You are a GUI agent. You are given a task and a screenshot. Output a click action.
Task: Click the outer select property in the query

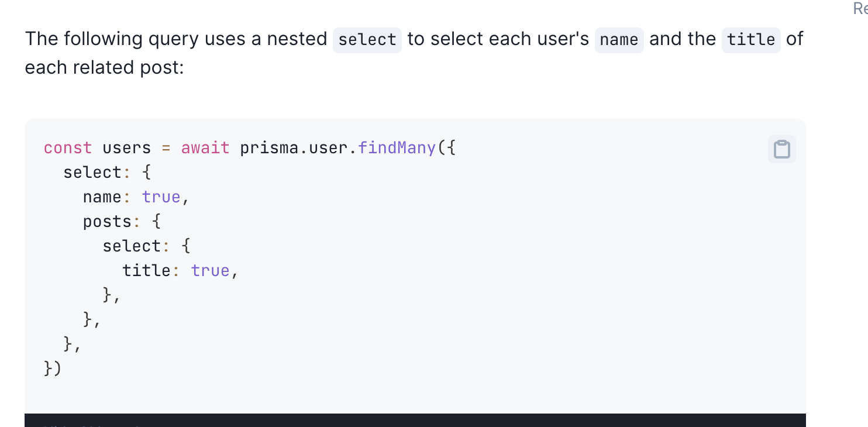tap(94, 172)
